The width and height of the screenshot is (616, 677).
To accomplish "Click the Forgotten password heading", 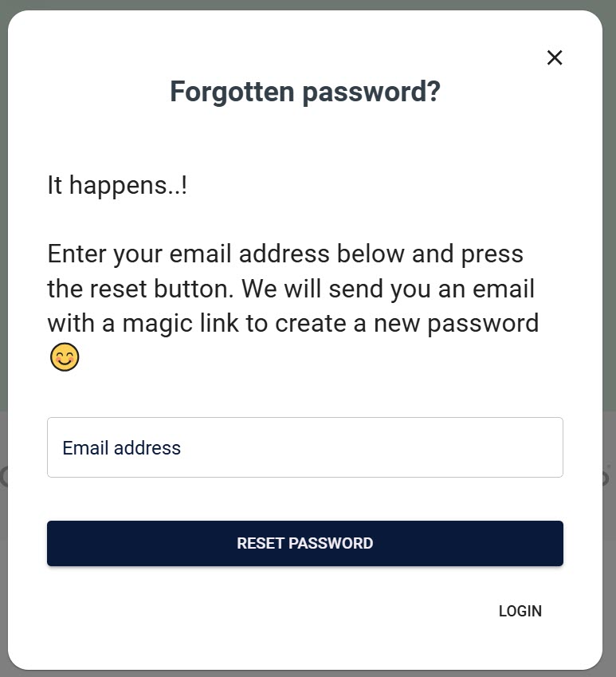I will [x=304, y=92].
